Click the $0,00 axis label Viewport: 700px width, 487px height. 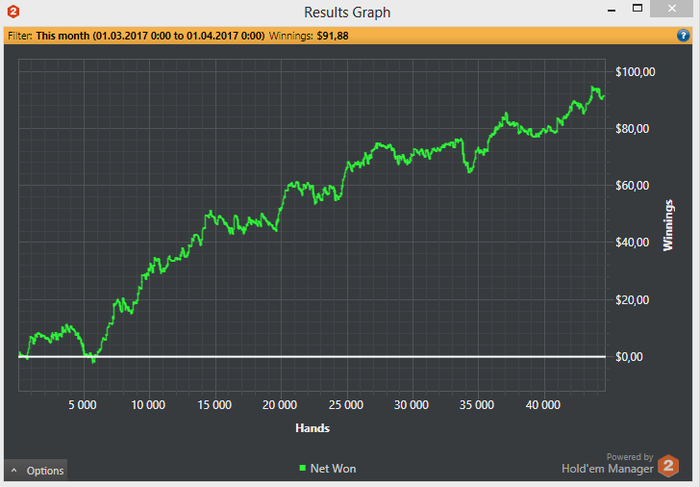(629, 357)
